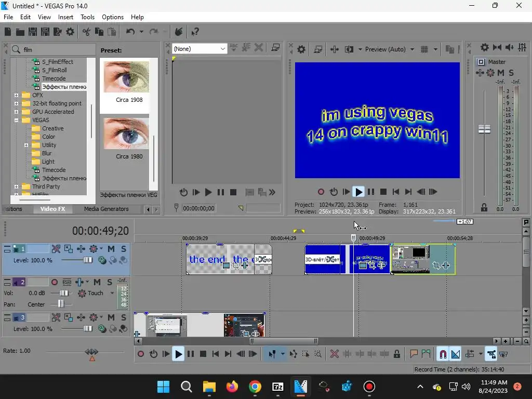Expand the Utility folder
The image size is (532, 399).
tap(26, 145)
